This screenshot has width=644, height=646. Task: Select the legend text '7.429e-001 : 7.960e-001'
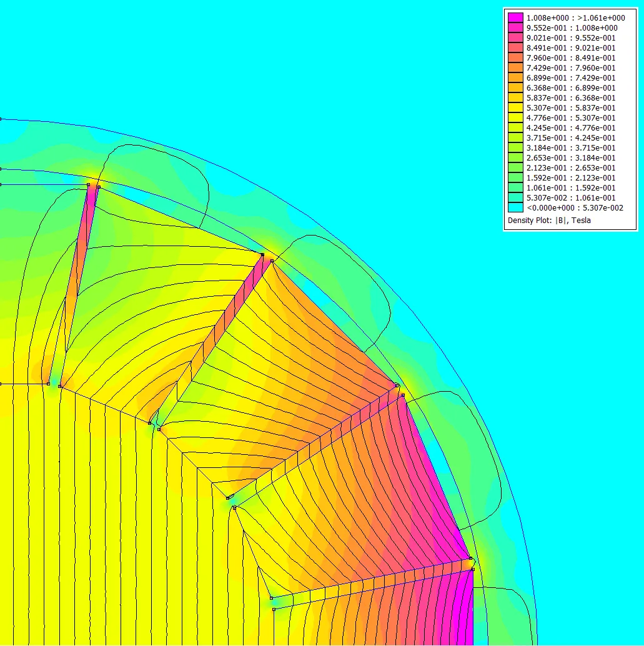pos(571,67)
